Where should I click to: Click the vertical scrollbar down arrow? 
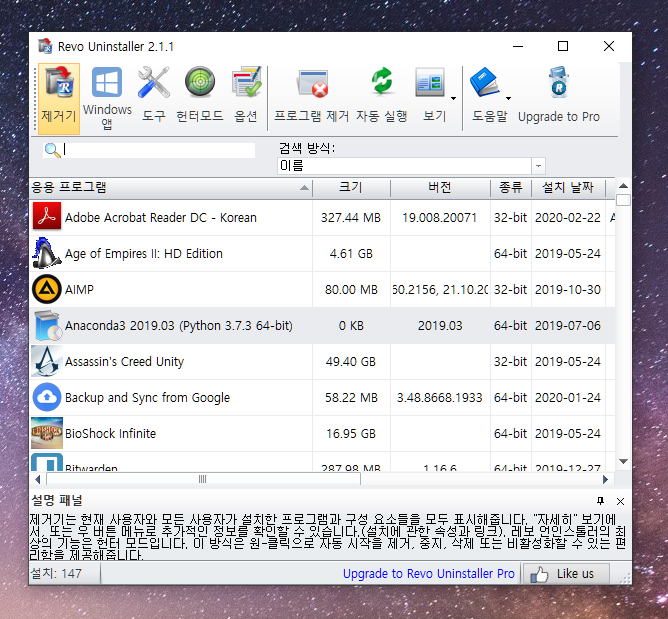pos(623,461)
